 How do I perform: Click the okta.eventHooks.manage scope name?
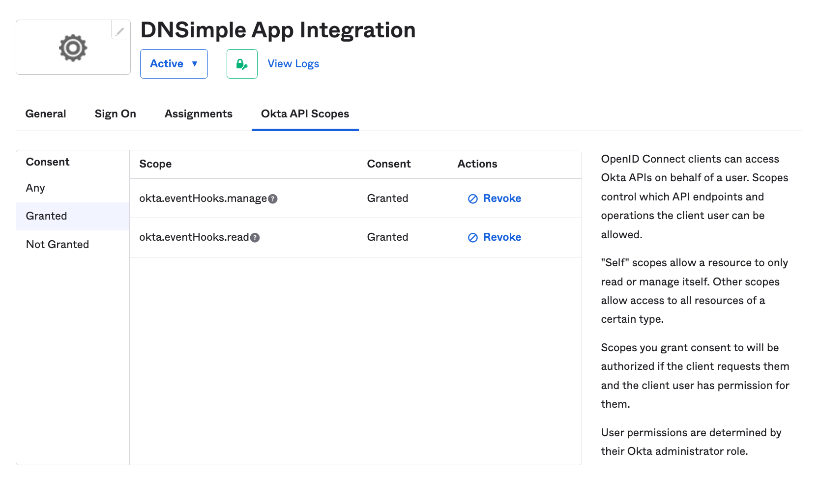pos(203,198)
